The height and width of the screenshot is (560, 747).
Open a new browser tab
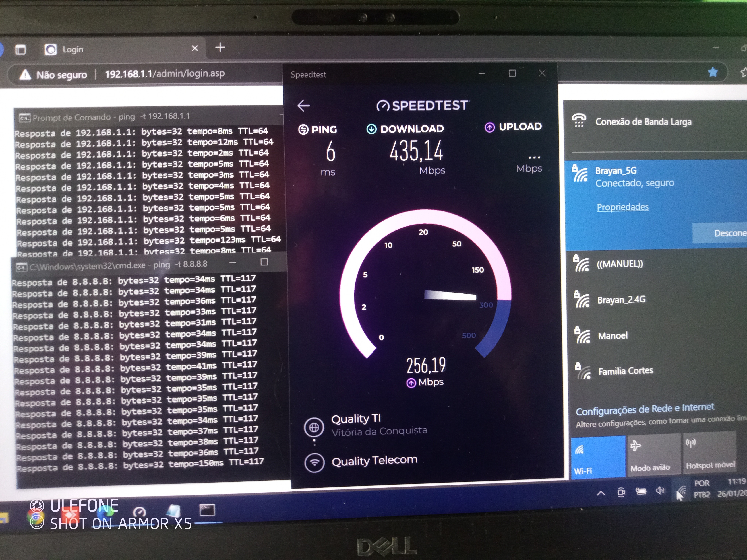[x=220, y=48]
